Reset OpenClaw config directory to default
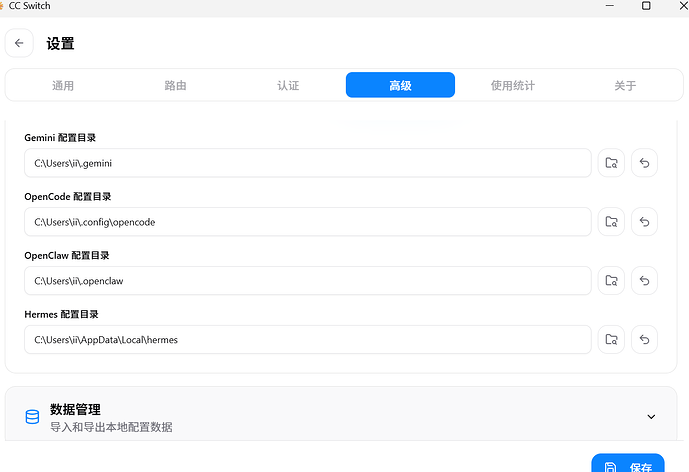Screen dimensions: 689x472 644,281
